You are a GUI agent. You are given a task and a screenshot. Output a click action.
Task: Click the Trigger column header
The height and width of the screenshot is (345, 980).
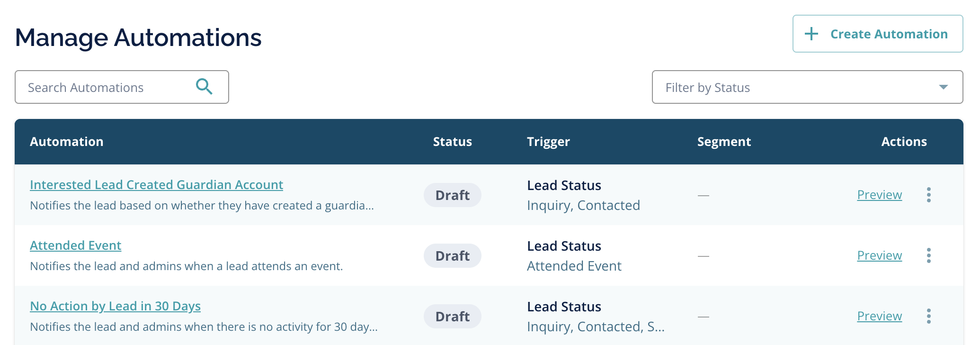click(x=548, y=142)
